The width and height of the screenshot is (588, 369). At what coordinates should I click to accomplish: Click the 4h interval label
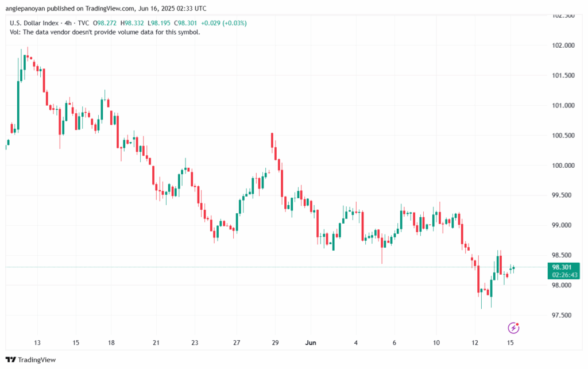(68, 23)
